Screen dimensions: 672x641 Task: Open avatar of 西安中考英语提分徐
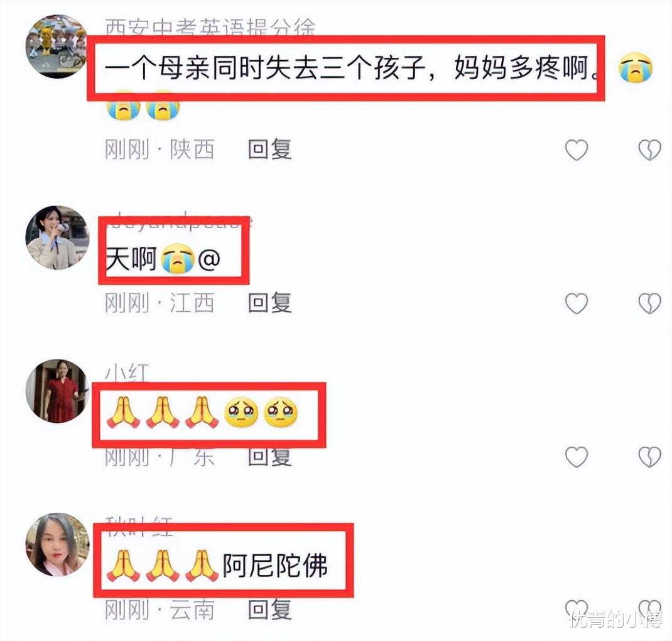pos(57,47)
